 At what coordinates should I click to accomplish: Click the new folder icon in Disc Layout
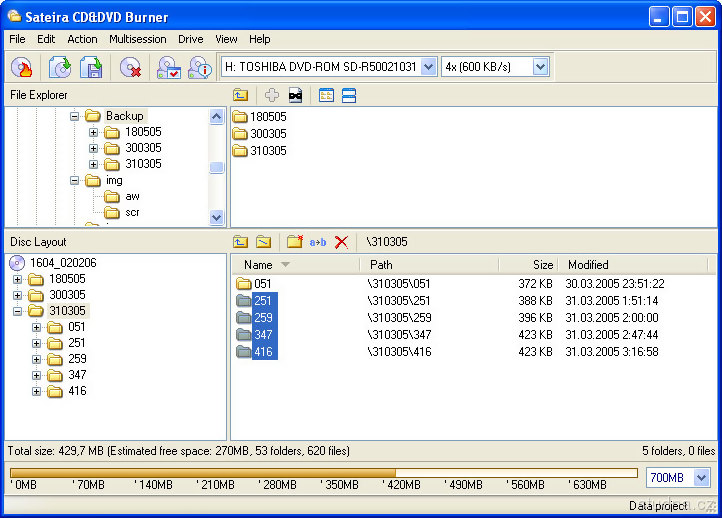pyautogui.click(x=295, y=242)
